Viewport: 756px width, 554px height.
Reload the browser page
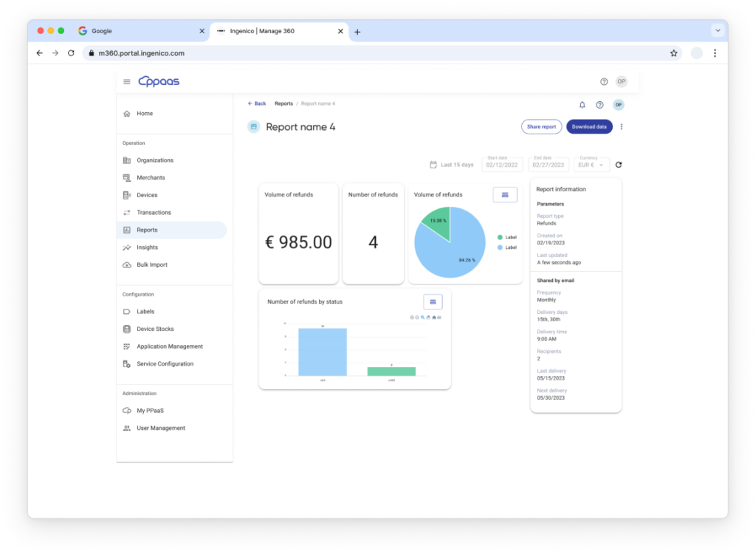click(71, 53)
